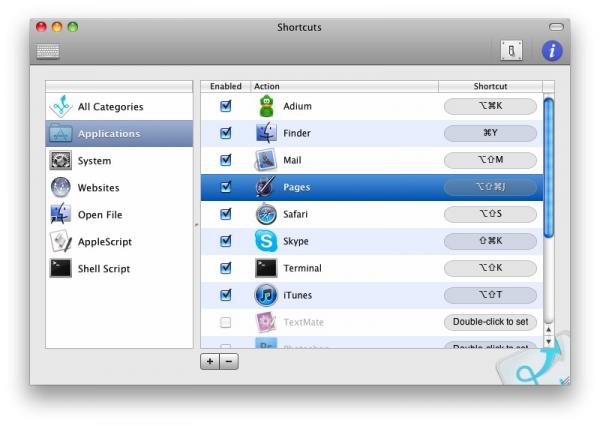Screen dimensions: 600x426
Task: Click the blue vertical scrollbar thumb
Action: (x=548, y=168)
